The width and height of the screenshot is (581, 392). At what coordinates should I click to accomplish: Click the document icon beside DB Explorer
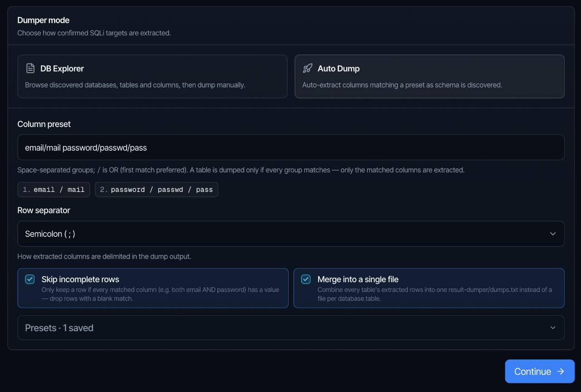30,69
